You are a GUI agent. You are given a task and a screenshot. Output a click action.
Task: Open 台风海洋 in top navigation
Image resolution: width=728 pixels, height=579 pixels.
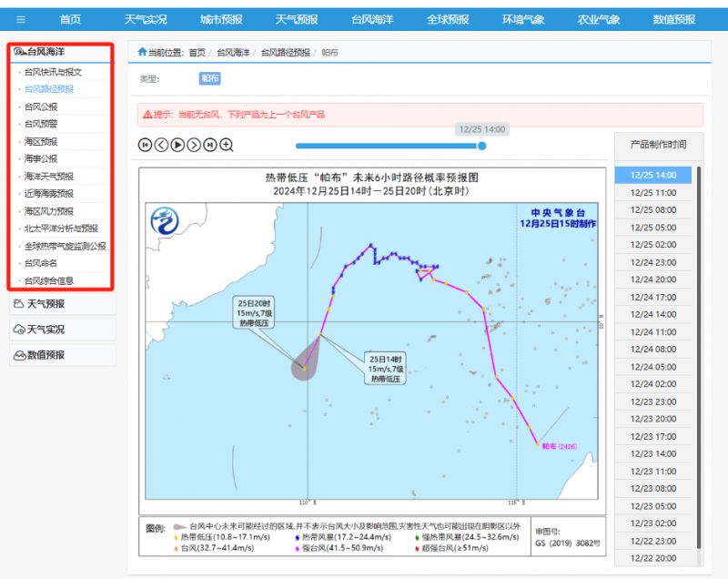pos(372,19)
